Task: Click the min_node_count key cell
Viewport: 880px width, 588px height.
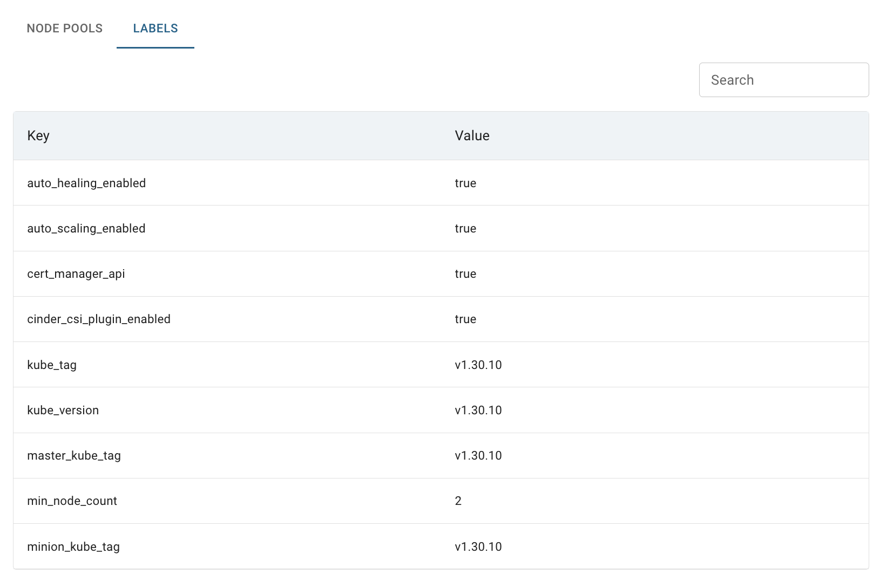Action: coord(72,501)
